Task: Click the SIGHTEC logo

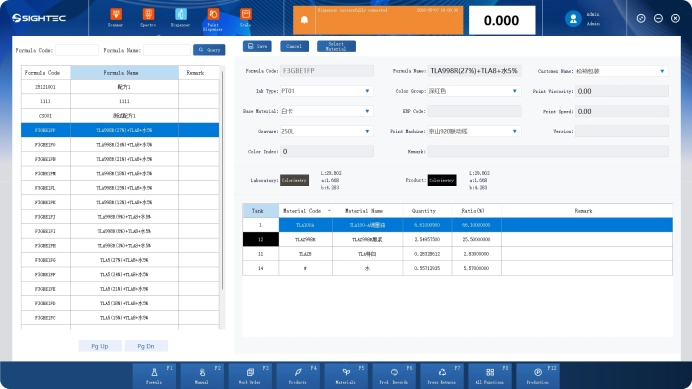Action: 39,18
